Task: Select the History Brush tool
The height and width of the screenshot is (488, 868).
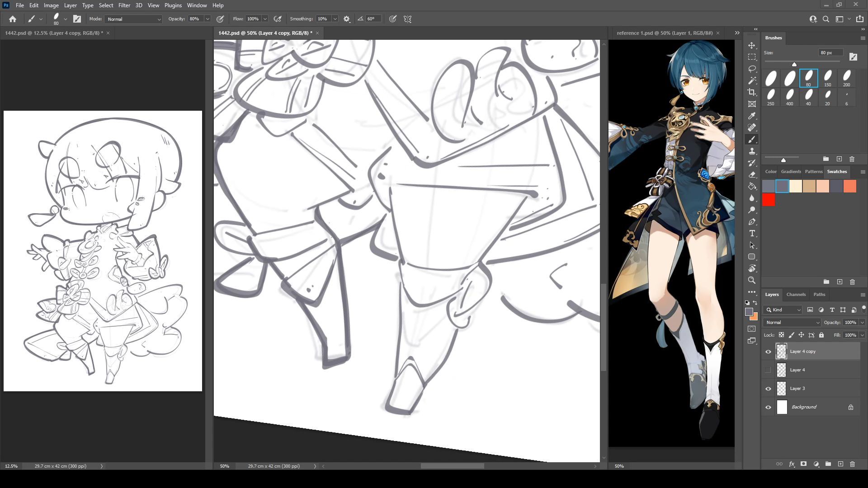Action: (x=752, y=163)
